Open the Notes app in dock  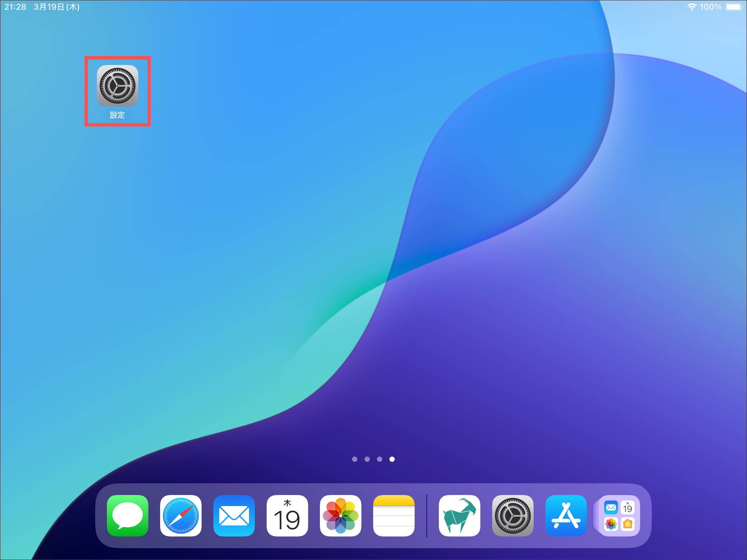pos(394,515)
